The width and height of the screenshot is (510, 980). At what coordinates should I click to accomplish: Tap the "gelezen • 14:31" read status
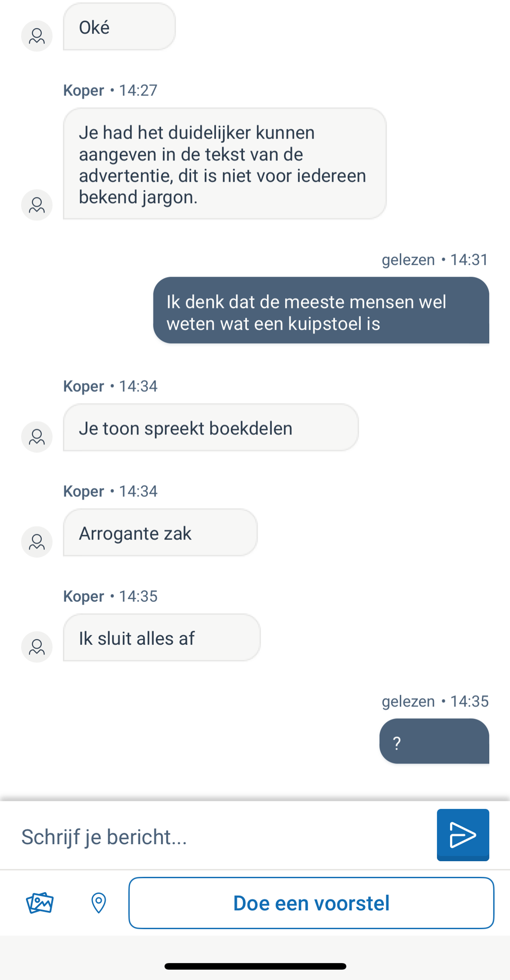[434, 259]
